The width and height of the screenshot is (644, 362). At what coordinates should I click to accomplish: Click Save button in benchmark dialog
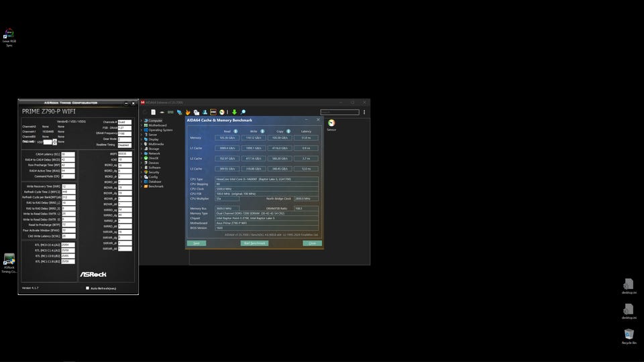(197, 243)
